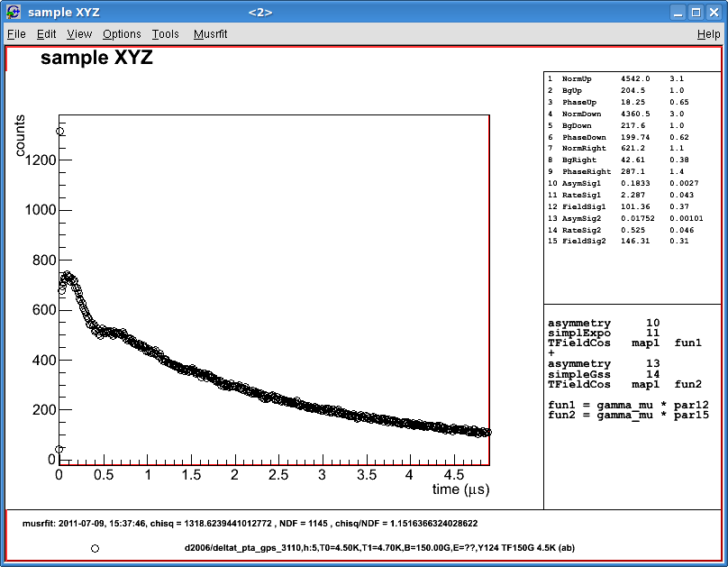Open the Tools menu
Image resolution: width=728 pixels, height=567 pixels.
click(165, 33)
